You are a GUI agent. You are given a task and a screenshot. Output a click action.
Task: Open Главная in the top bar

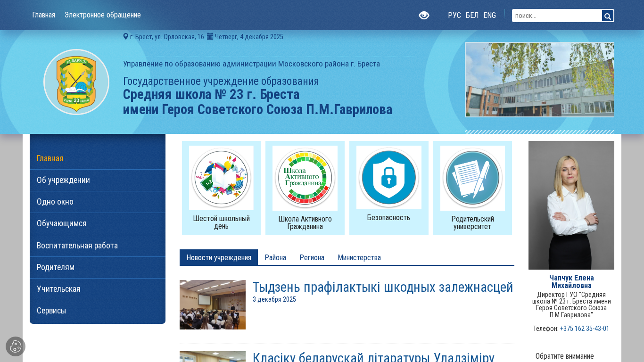point(44,15)
